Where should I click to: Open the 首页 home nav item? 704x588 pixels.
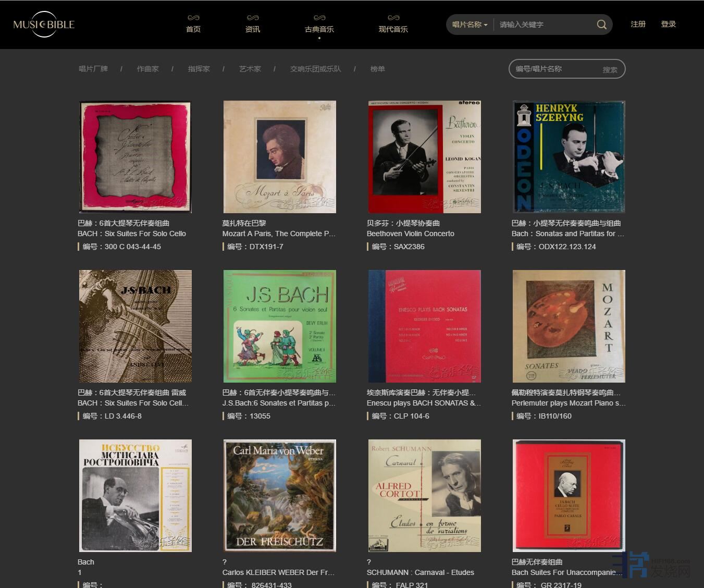193,24
